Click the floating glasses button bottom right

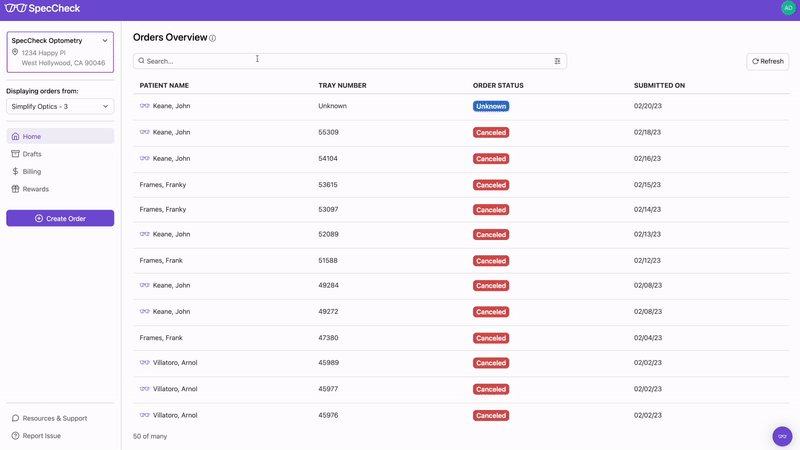[782, 436]
